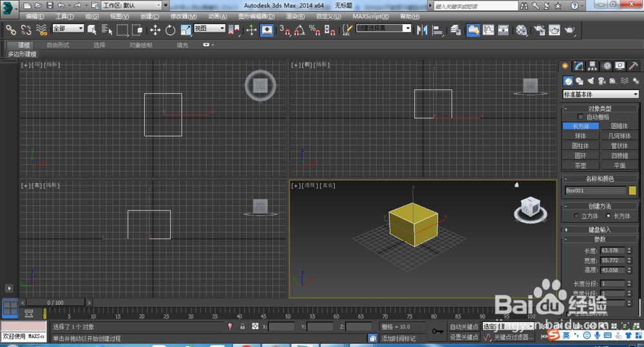Select the 长方体 creation method radio button
The height and width of the screenshot is (347, 644).
pyautogui.click(x=609, y=216)
